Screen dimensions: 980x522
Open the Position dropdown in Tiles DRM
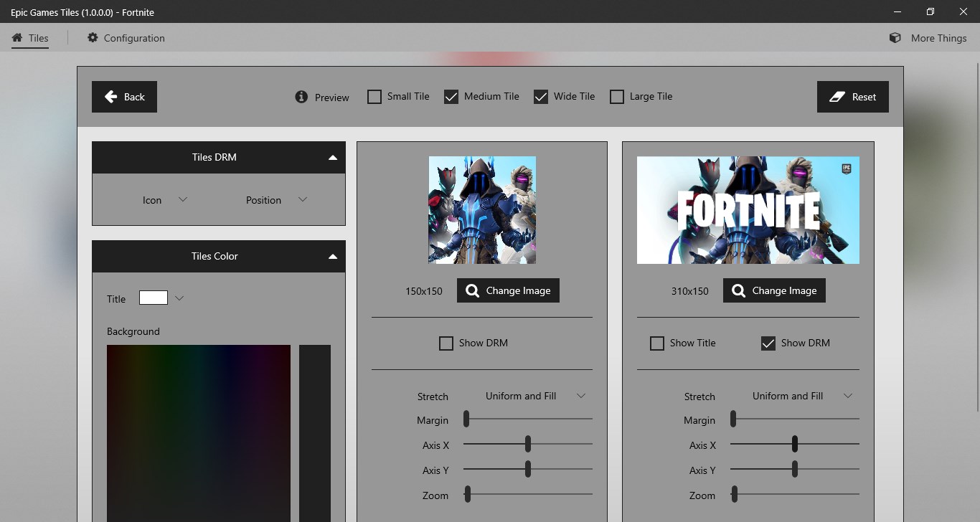(276, 200)
